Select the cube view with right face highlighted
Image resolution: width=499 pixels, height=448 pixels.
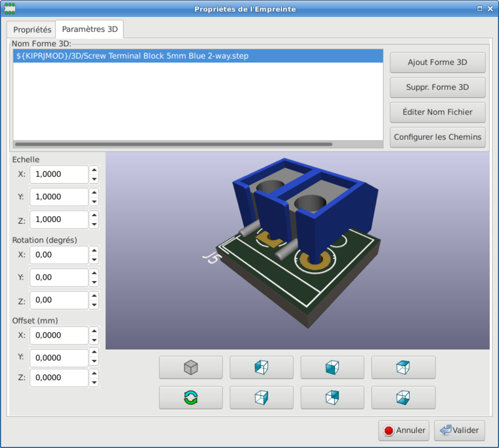[261, 398]
